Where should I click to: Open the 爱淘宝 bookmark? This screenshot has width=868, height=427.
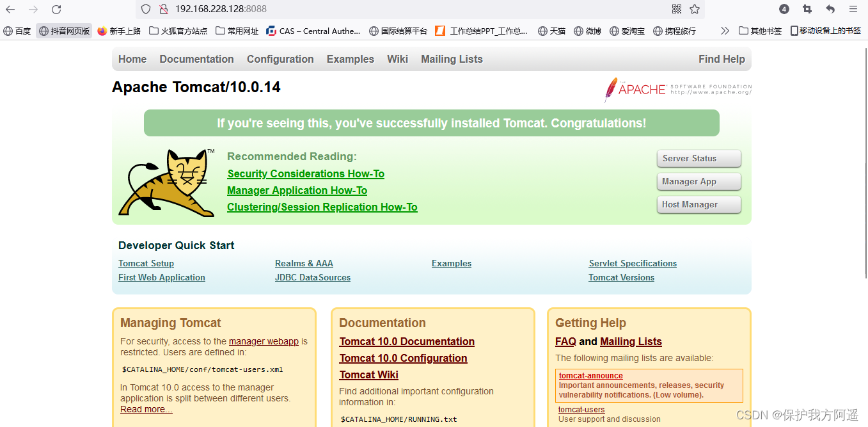[627, 31]
